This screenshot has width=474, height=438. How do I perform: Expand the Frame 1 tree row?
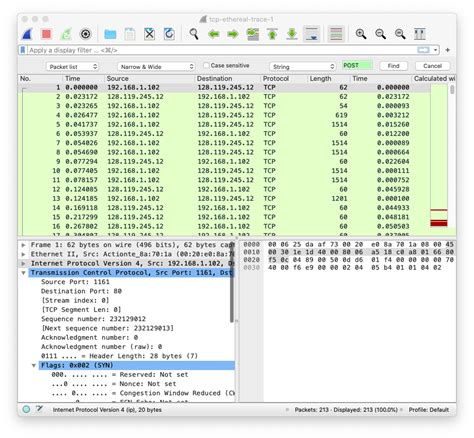[x=23, y=245]
